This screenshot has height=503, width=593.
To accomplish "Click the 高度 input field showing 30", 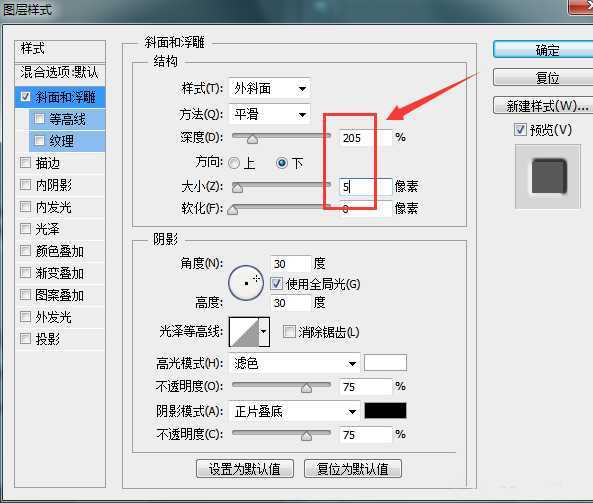I will [290, 303].
